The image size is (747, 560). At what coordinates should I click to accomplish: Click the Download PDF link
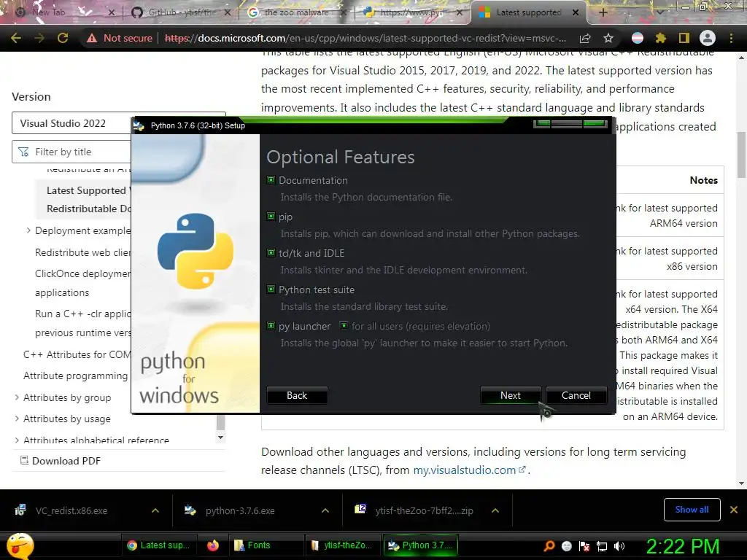coord(66,461)
